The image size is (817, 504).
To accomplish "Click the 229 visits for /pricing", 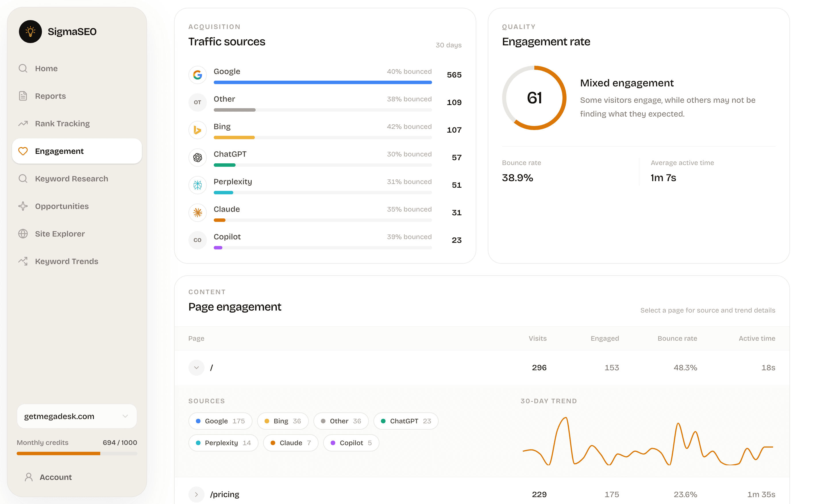I will tap(539, 494).
